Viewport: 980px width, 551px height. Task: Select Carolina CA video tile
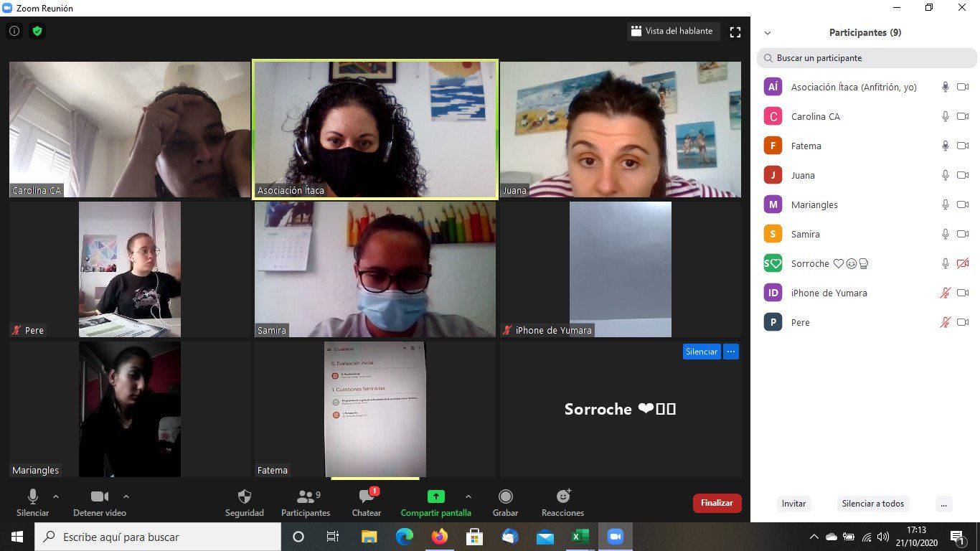click(x=130, y=129)
